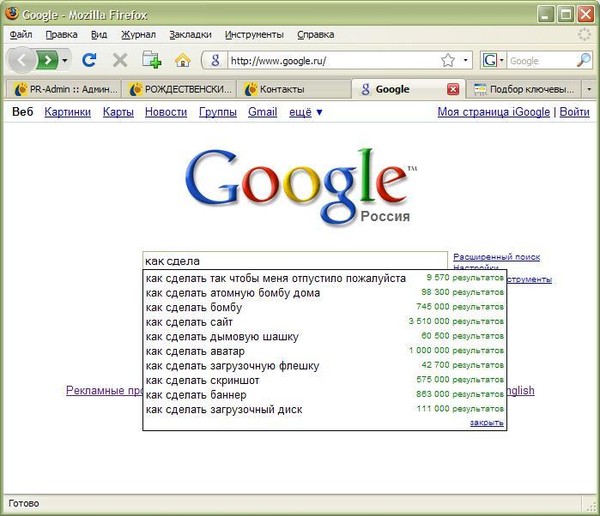Go back with the back arrow button
This screenshot has height=516, width=600.
point(22,60)
